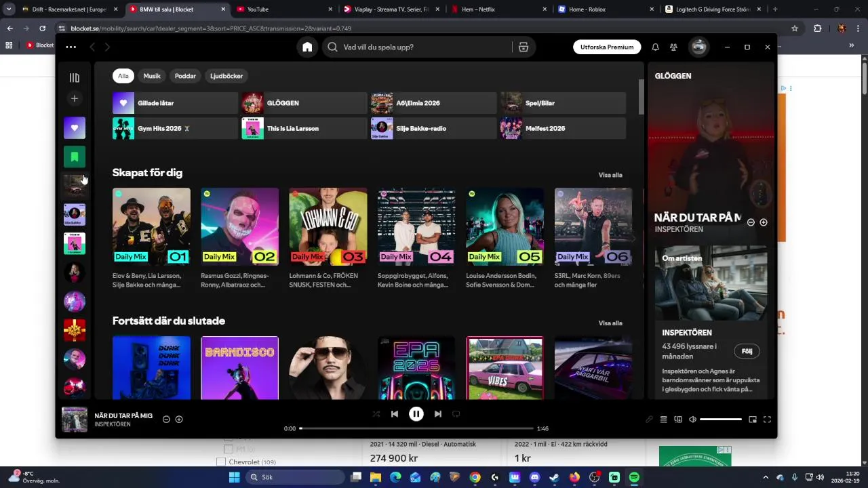Open the play queue icon
Viewport: 868px width, 488px height.
tap(664, 420)
